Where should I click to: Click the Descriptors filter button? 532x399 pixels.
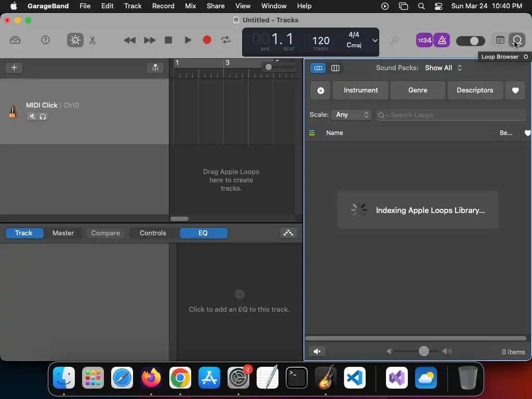475,90
